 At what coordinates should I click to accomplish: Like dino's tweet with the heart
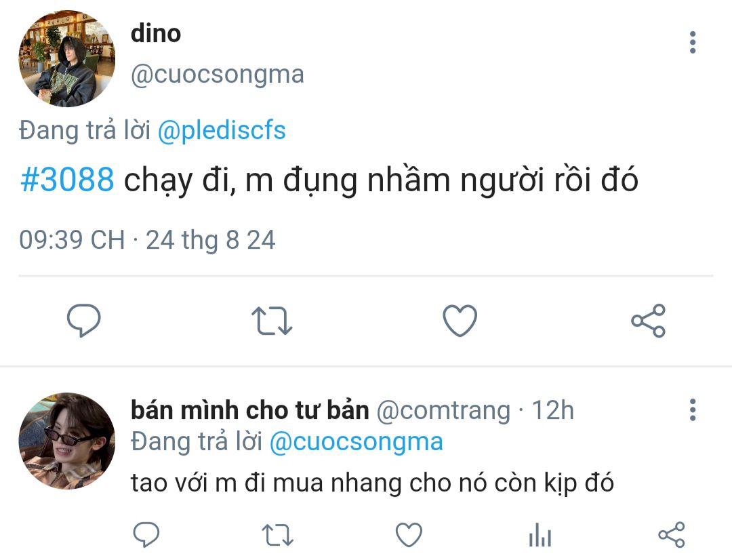point(460,321)
